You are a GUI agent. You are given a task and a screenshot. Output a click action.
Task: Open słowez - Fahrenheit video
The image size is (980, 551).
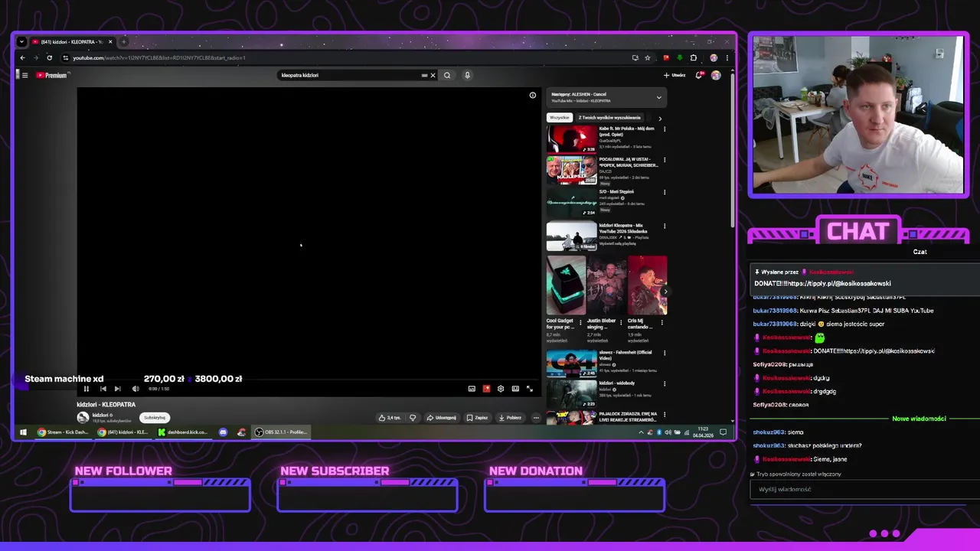tap(571, 364)
